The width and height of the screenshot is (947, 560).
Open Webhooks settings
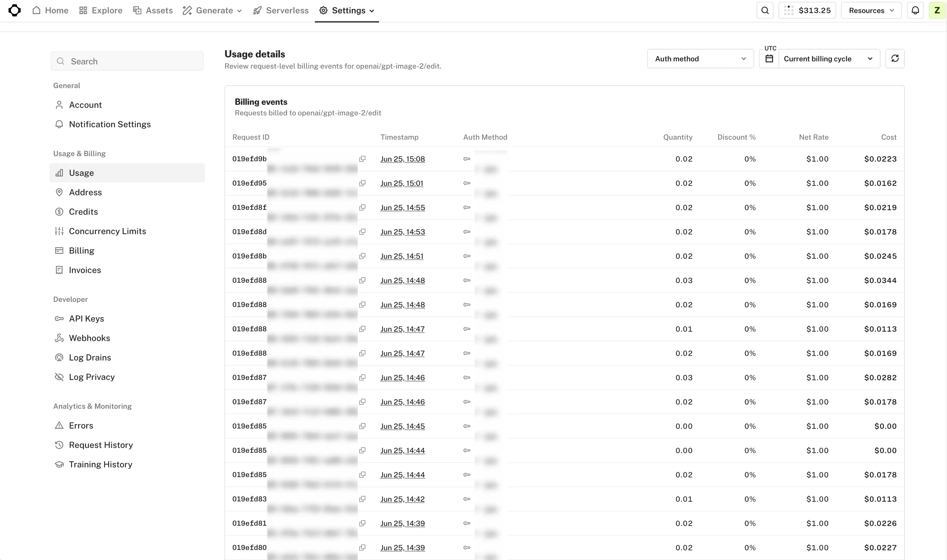coord(127,338)
